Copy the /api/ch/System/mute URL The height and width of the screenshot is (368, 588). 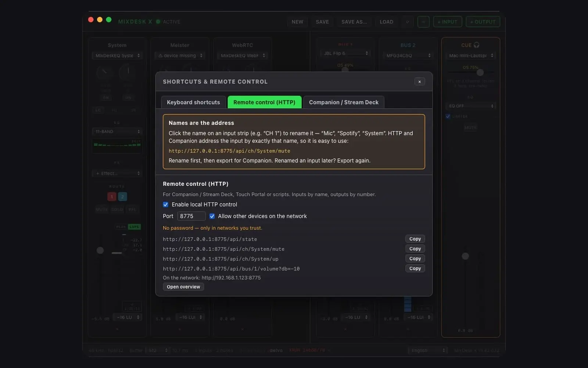(415, 249)
